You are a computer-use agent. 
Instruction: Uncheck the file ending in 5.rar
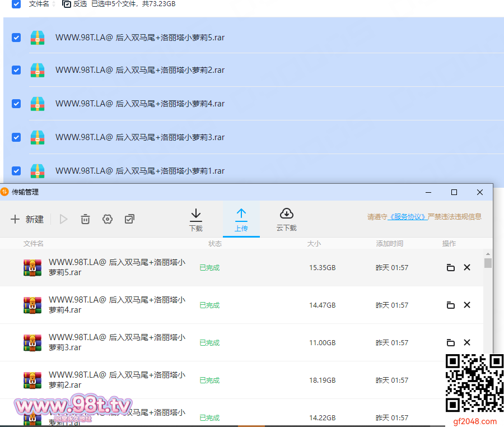[16, 38]
